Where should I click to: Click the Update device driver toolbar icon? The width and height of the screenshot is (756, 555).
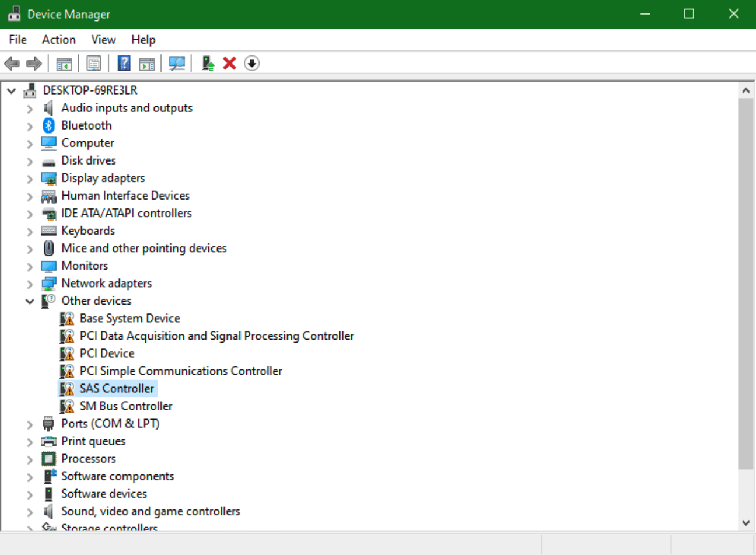(x=208, y=63)
